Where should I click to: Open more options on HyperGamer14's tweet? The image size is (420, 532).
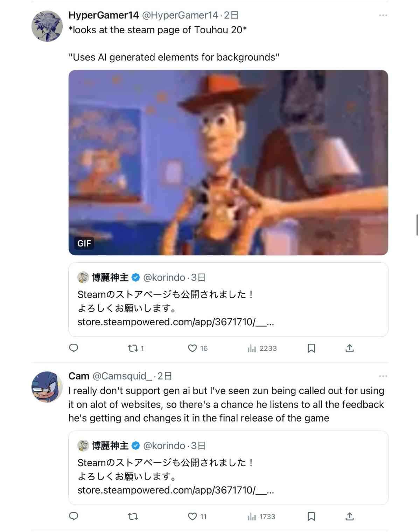[x=383, y=15]
